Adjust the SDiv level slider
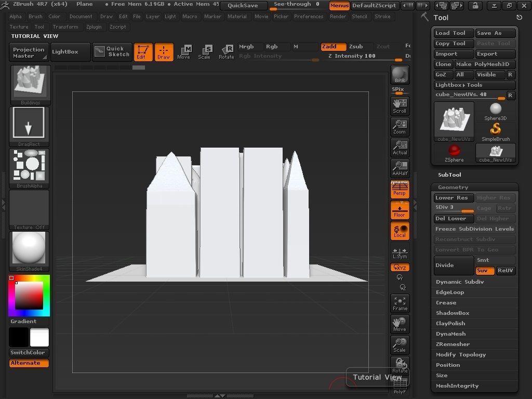 pyautogui.click(x=454, y=208)
